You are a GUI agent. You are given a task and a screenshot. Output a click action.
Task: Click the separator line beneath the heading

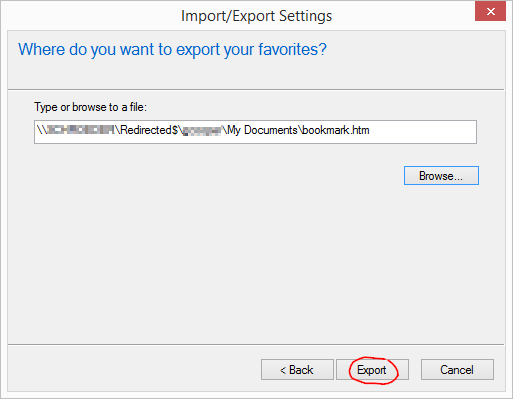click(256, 89)
